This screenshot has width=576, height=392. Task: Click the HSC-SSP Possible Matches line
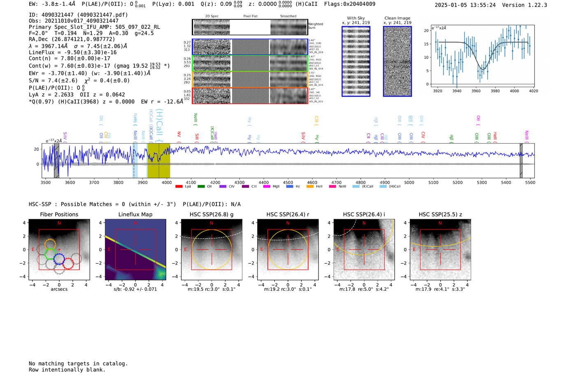coord(135,204)
